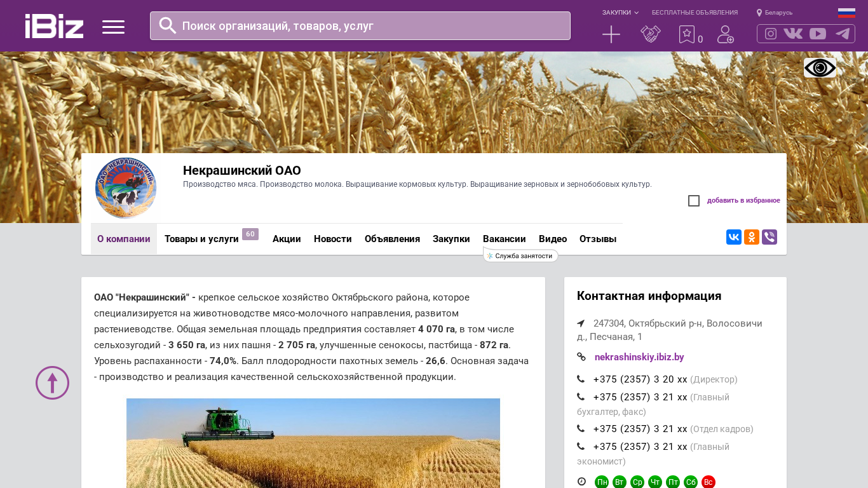This screenshot has width=868, height=488.
Task: Open the nekrashinskiy.ibiz.by website link
Action: point(639,357)
